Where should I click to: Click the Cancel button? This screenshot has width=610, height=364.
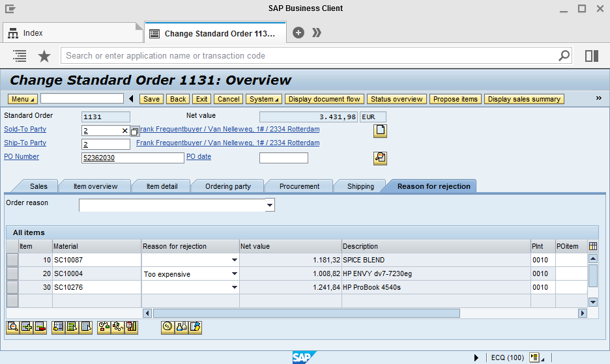click(x=228, y=99)
